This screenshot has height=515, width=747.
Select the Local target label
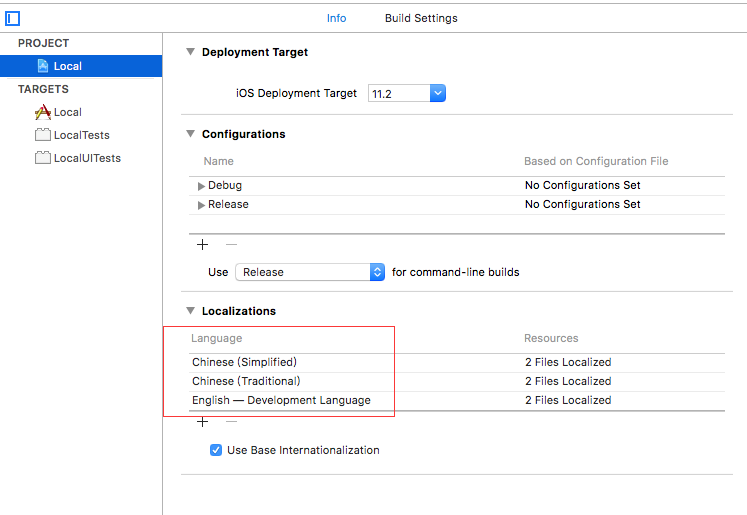coord(68,112)
